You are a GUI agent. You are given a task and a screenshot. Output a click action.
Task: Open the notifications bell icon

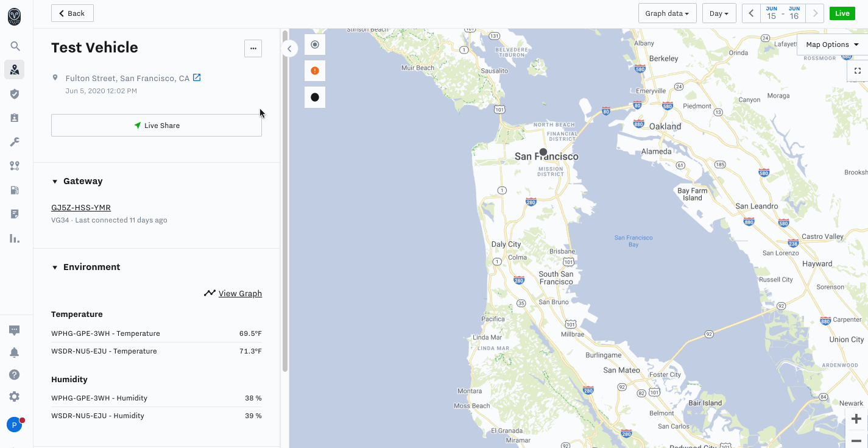tap(15, 353)
